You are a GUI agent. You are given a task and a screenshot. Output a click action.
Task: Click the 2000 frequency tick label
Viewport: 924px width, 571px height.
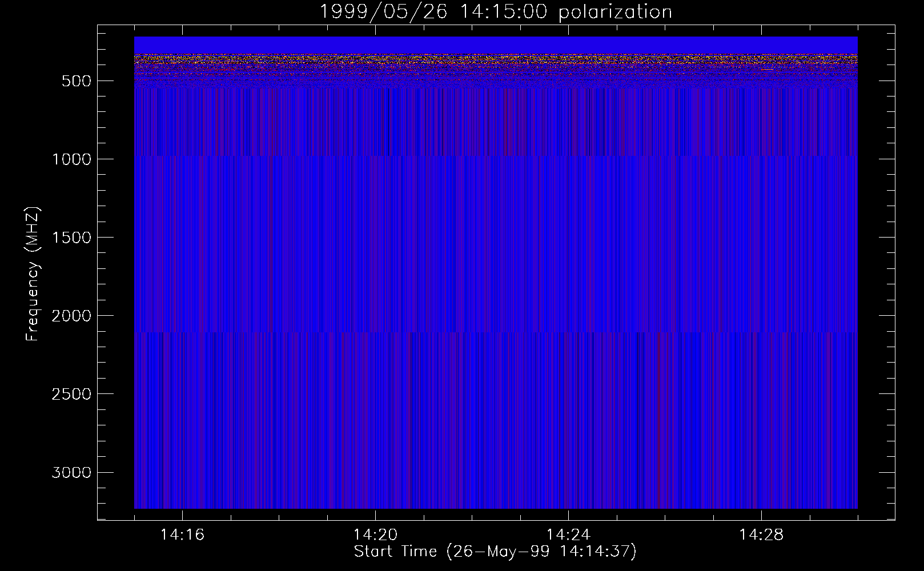(71, 316)
